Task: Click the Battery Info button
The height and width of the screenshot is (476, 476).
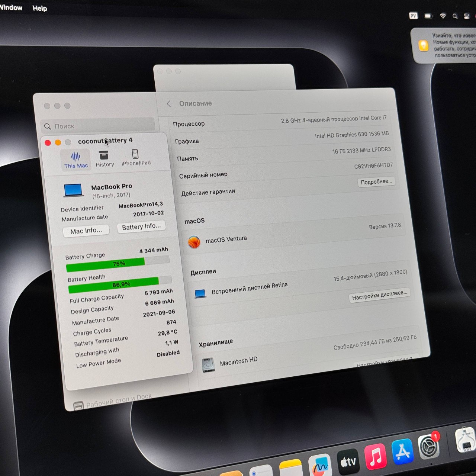Action: click(141, 226)
